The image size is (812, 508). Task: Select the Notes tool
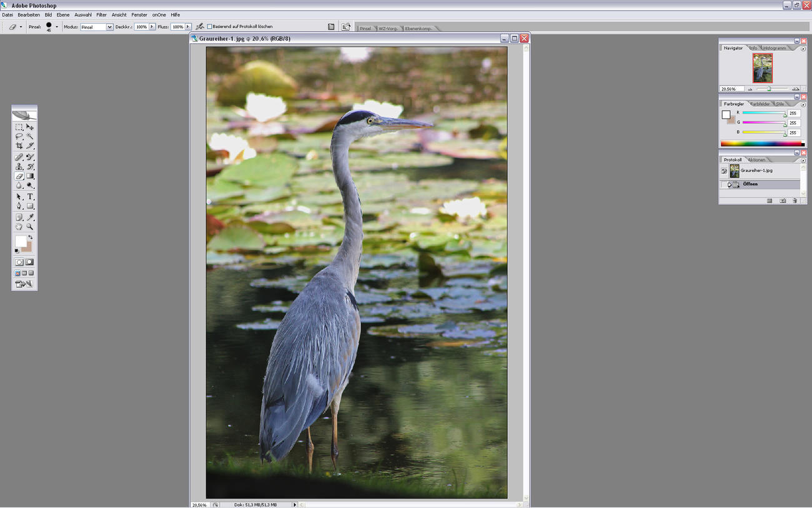[x=19, y=217]
